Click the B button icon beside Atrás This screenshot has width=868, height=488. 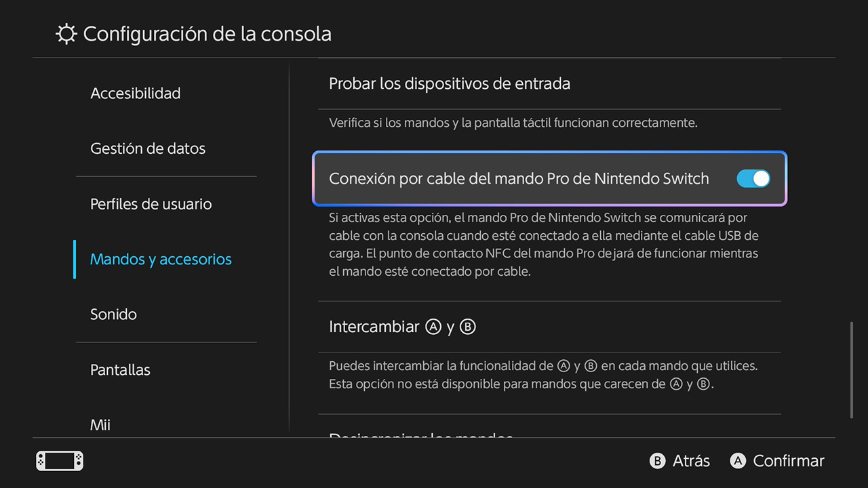pos(657,461)
